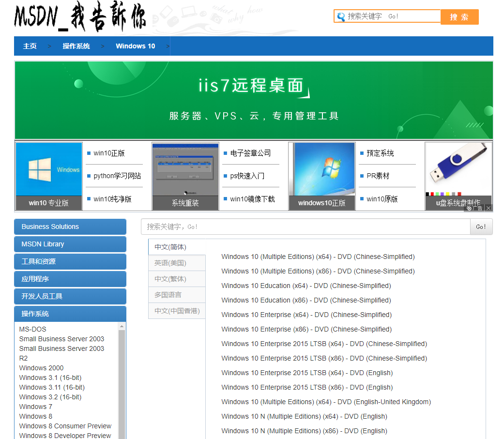Select Small Business Server 2003 R2
The width and height of the screenshot is (504, 439).
pyautogui.click(x=61, y=353)
